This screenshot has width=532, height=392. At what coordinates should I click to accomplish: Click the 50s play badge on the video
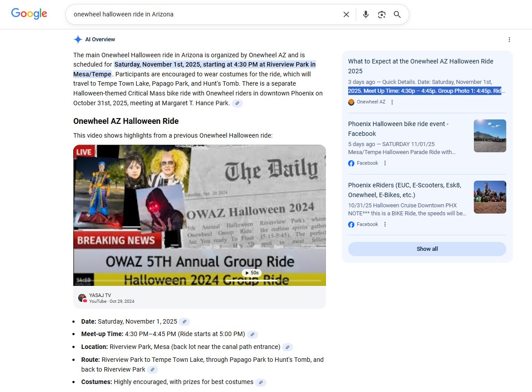(252, 273)
